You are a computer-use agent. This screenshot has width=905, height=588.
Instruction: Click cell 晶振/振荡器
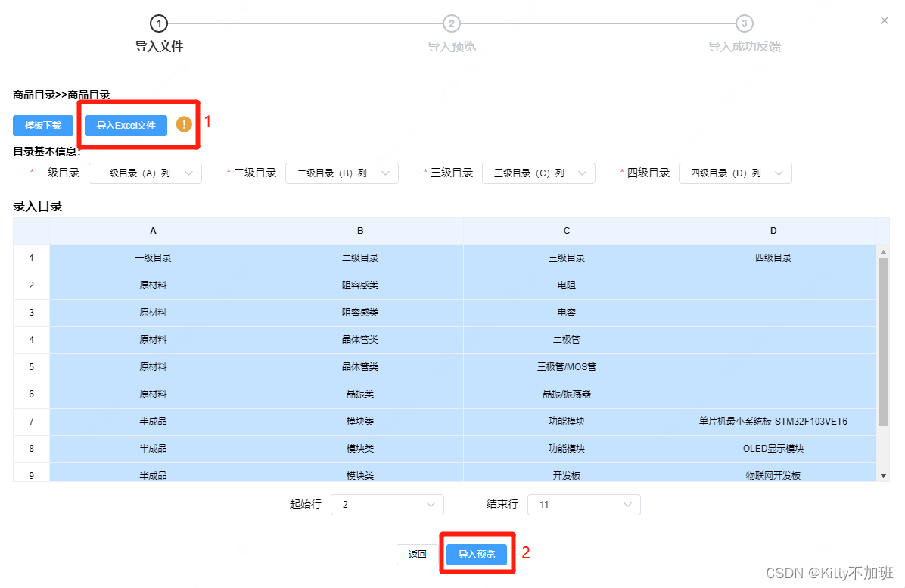tap(566, 394)
